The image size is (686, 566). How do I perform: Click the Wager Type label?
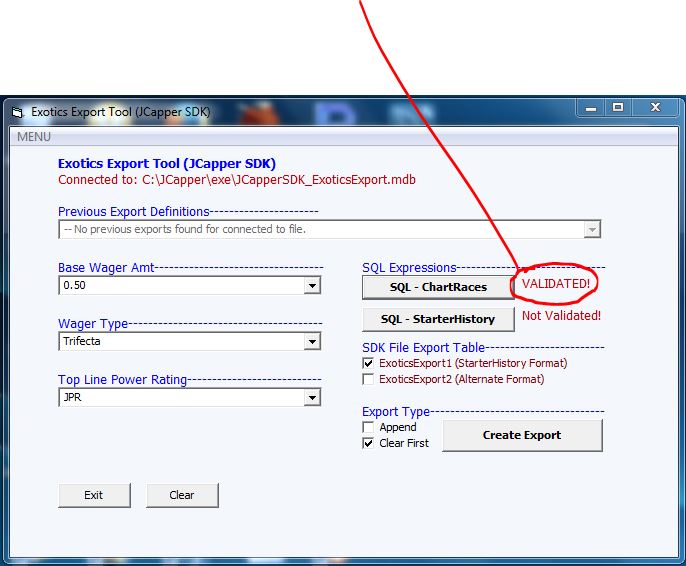point(93,324)
